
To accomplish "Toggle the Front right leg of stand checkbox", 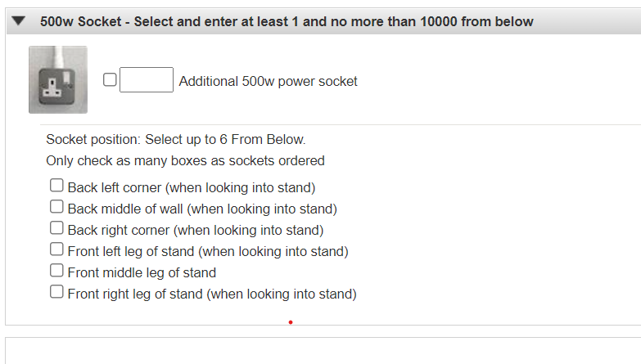I will (56, 292).
